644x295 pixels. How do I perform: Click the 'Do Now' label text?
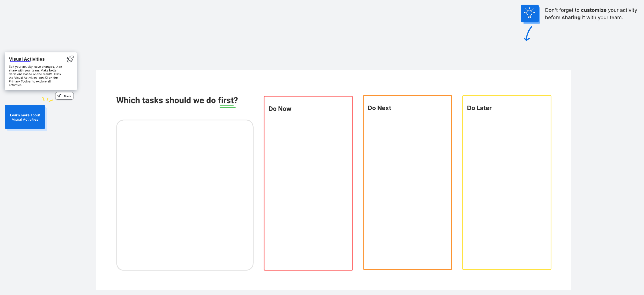(x=280, y=109)
